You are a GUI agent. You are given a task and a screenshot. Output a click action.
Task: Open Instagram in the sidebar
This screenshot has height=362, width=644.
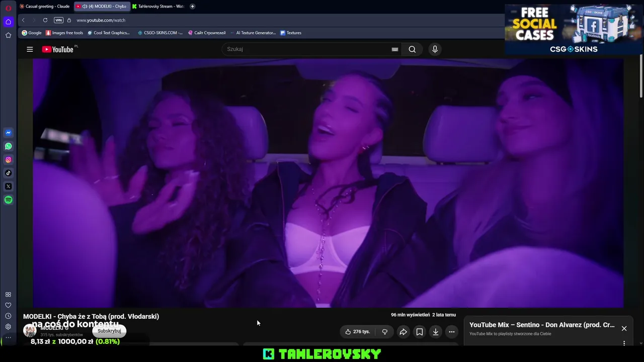coord(8,160)
